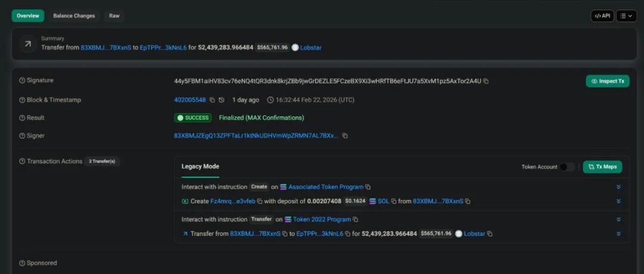Image resolution: width=644 pixels, height=274 pixels.
Task: Click the $0.1624 deposit value
Action: pos(355,202)
